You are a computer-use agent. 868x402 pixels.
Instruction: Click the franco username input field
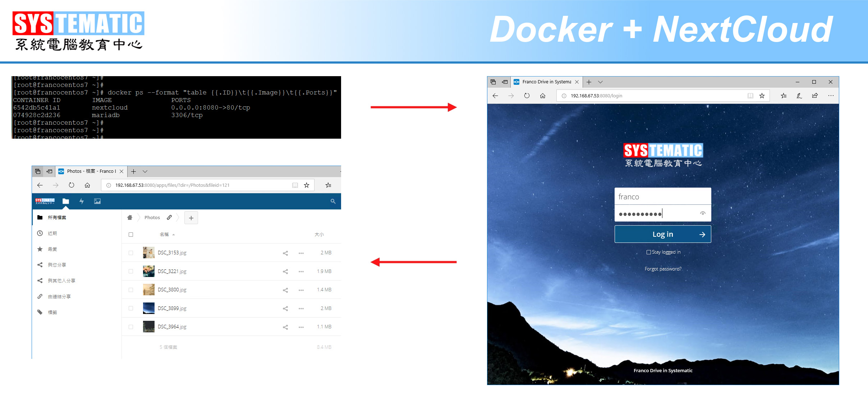click(x=662, y=197)
